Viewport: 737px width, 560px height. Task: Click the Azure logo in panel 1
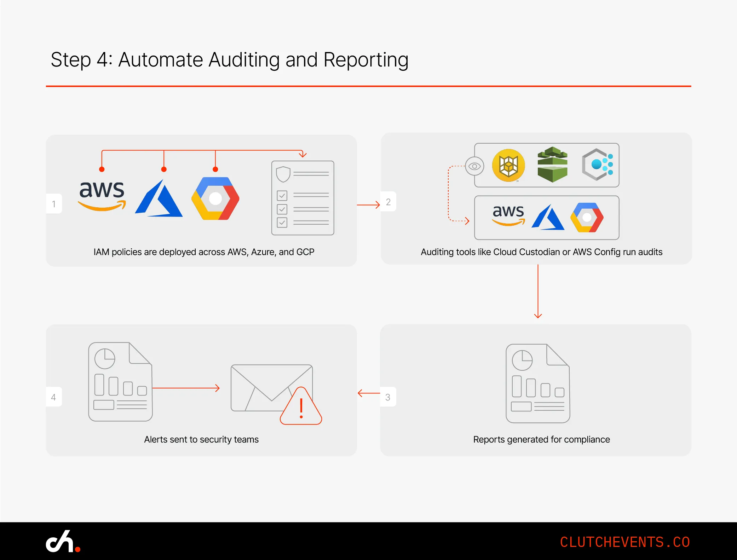pos(159,198)
